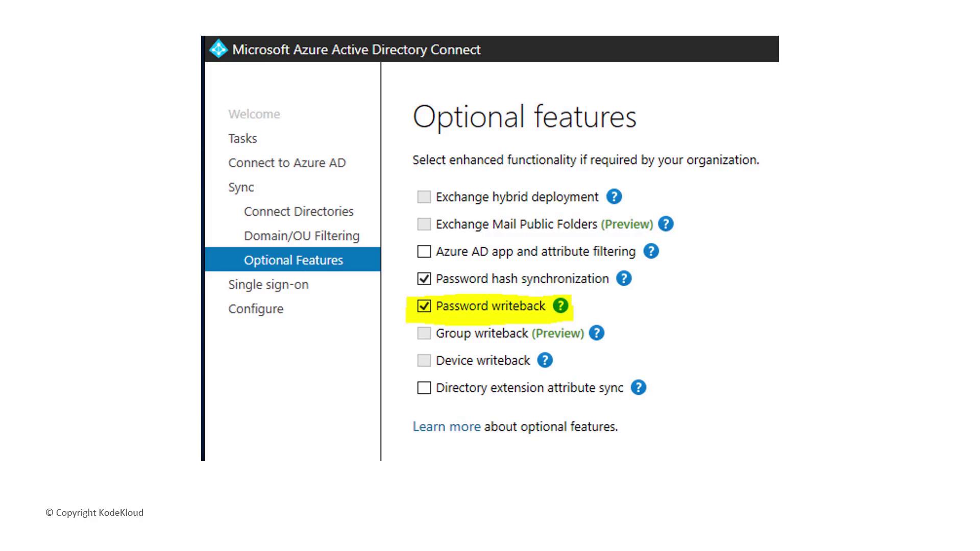Click the 'Exchange hybrid deployment' label

tap(517, 197)
